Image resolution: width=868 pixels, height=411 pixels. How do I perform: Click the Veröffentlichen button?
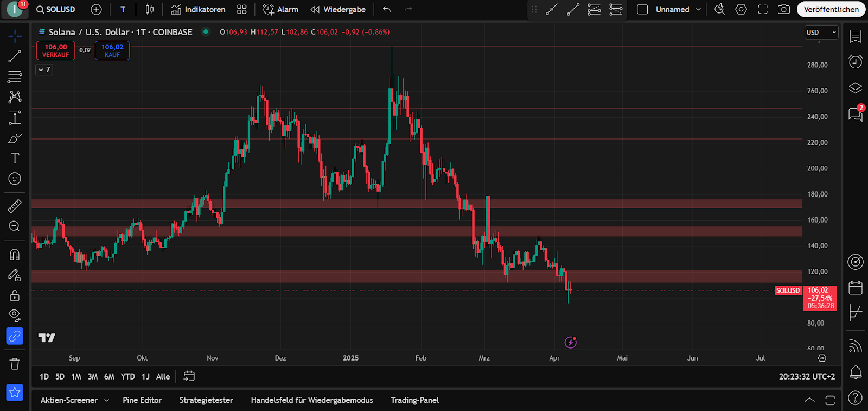coord(831,9)
